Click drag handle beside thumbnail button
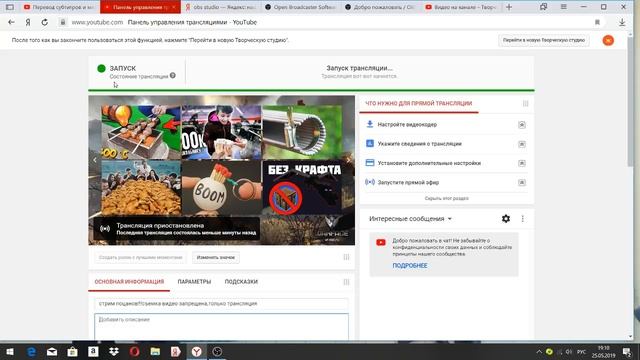 click(346, 257)
